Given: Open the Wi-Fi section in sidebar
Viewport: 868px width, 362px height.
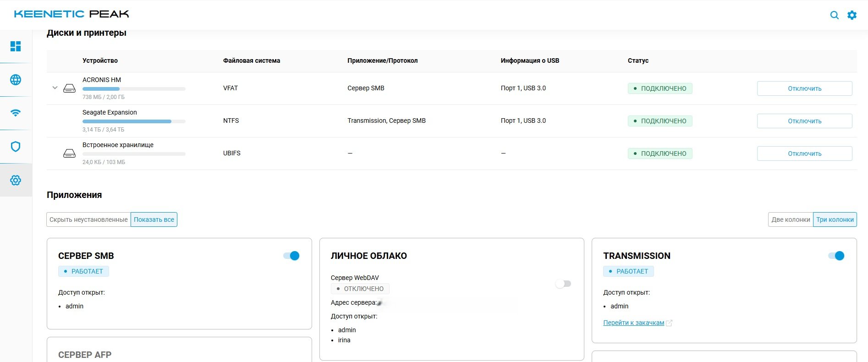Looking at the screenshot, I should (x=16, y=113).
